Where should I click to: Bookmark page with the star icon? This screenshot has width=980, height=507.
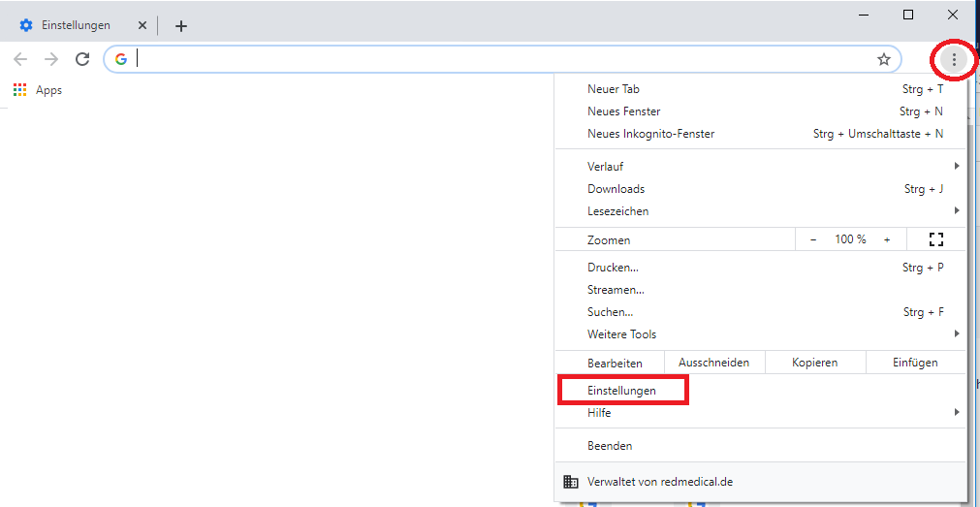883,59
